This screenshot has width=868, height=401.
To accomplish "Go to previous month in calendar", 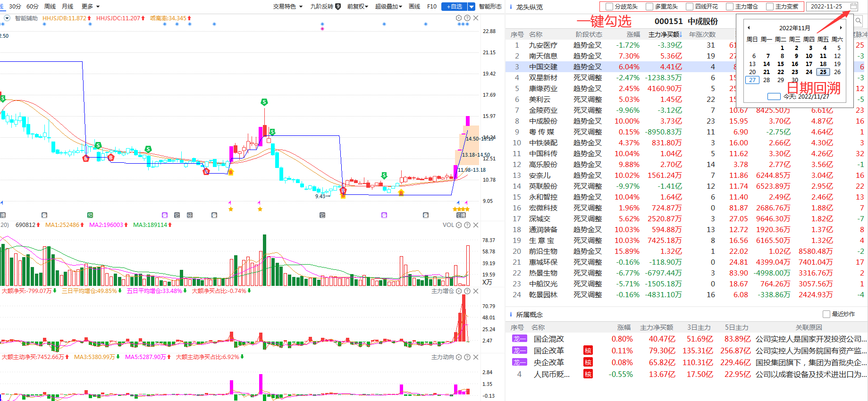I will pyautogui.click(x=749, y=28).
